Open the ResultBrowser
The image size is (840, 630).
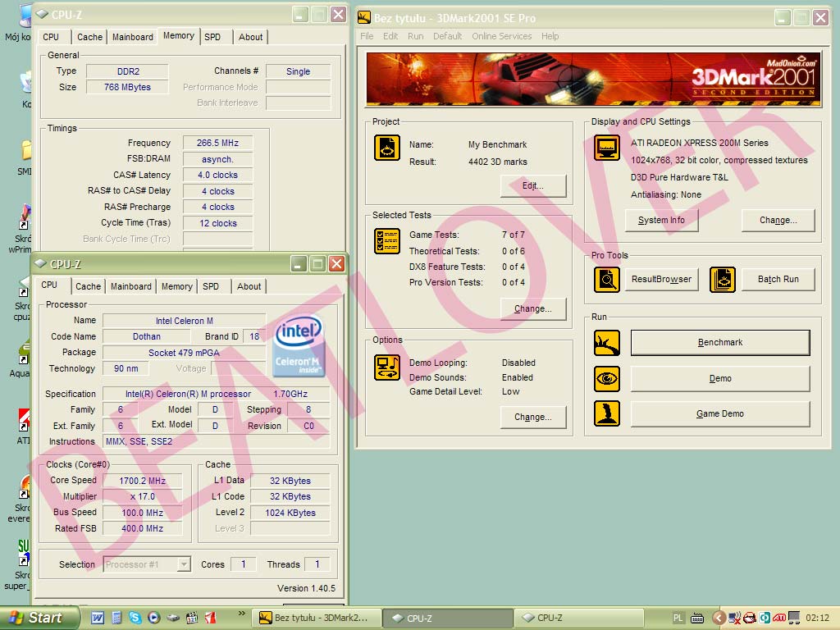[662, 279]
